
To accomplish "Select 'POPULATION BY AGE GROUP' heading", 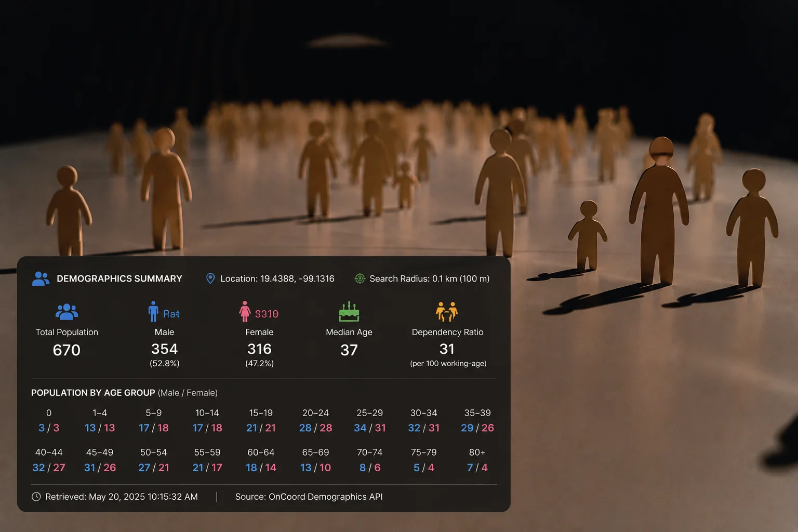I will pyautogui.click(x=93, y=393).
